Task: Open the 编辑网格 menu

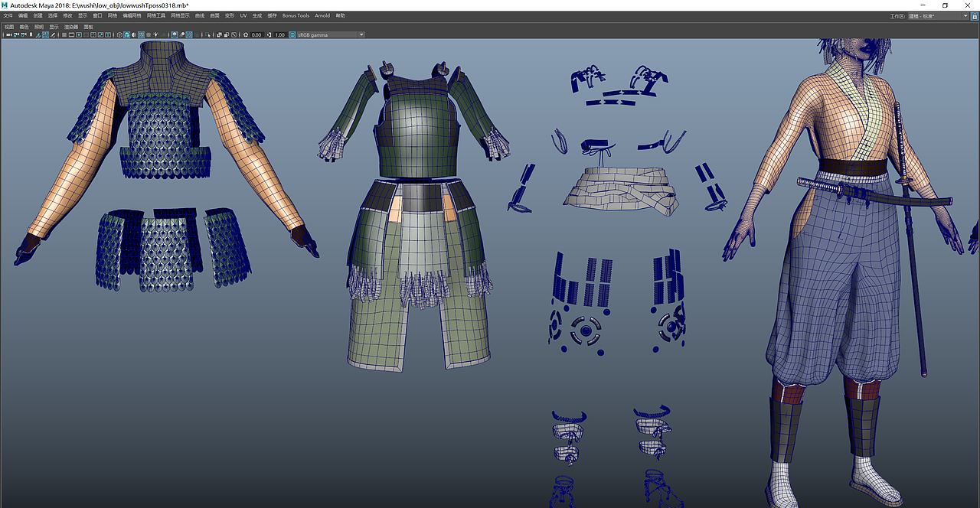Action: pyautogui.click(x=132, y=15)
